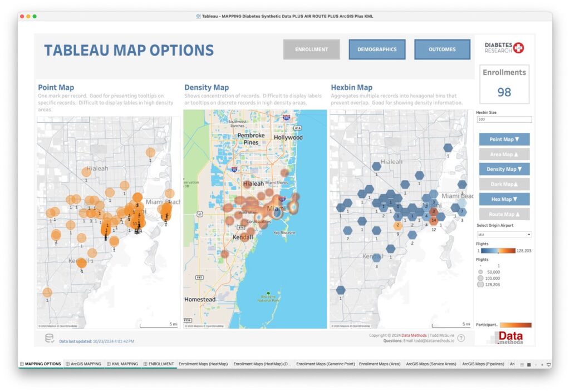Expand the collapsed Route Map section
Screen dimensions: 570x392
(x=504, y=214)
